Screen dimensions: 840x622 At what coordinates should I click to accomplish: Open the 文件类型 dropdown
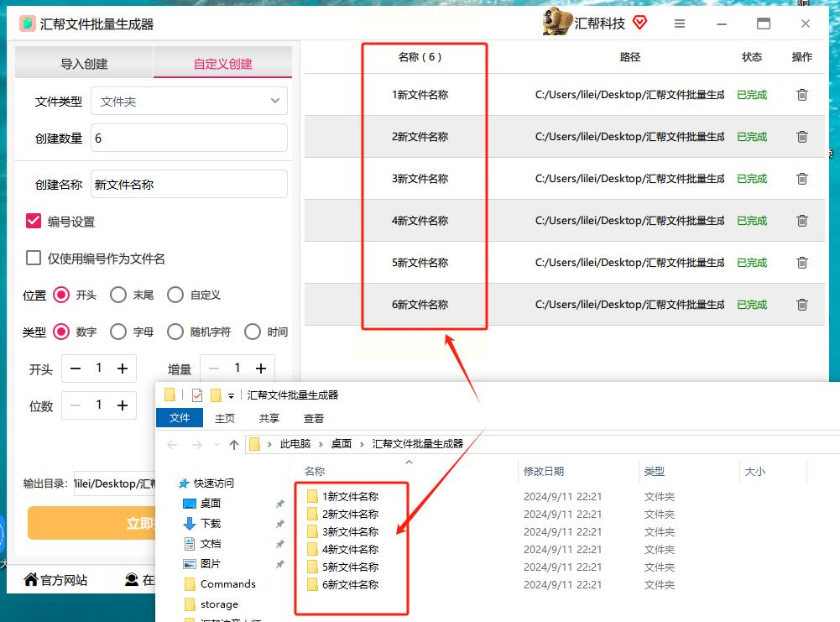189,102
